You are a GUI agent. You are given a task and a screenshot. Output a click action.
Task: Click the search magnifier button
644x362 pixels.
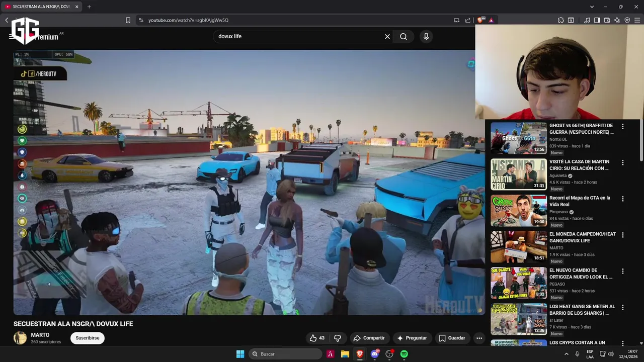click(404, 37)
